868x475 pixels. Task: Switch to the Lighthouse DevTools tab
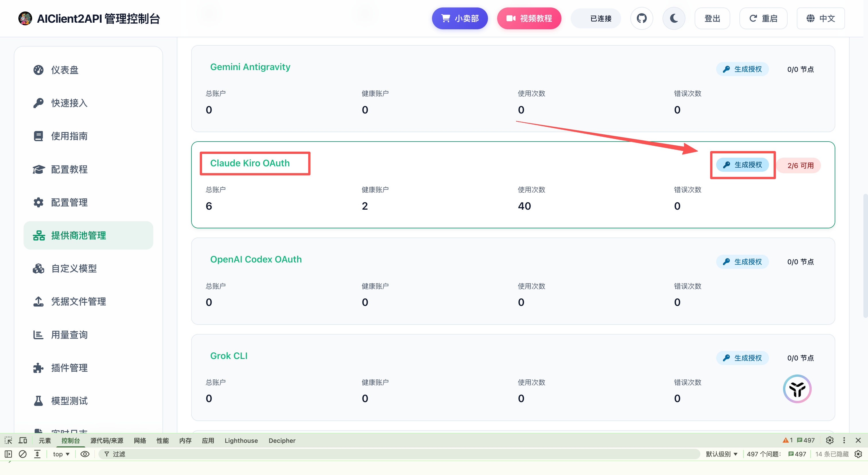pyautogui.click(x=241, y=441)
